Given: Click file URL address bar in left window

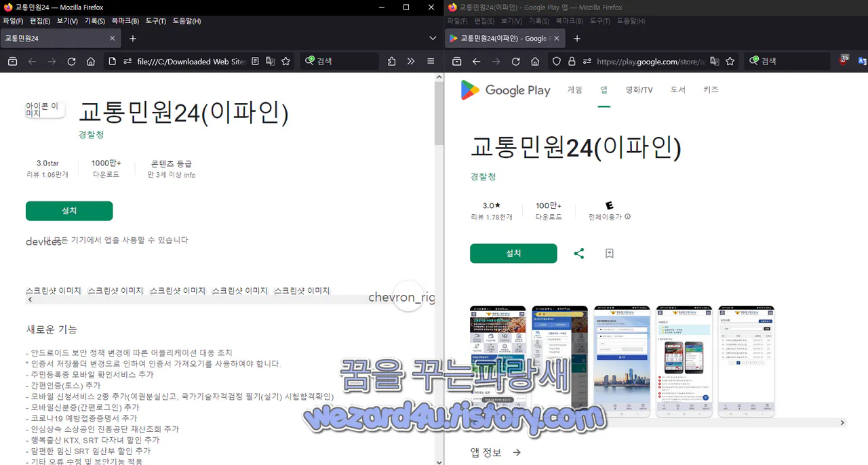Looking at the screenshot, I should tap(190, 61).
